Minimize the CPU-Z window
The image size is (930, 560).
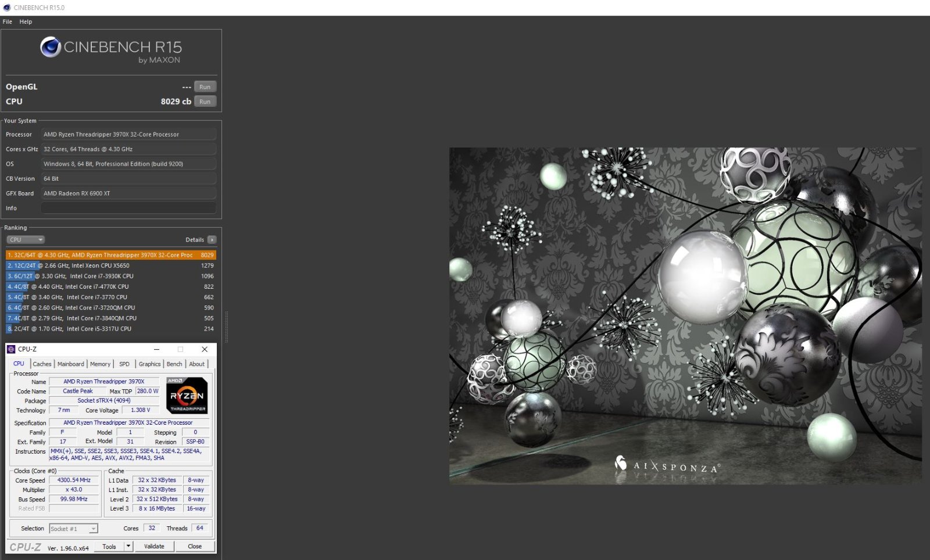[157, 349]
